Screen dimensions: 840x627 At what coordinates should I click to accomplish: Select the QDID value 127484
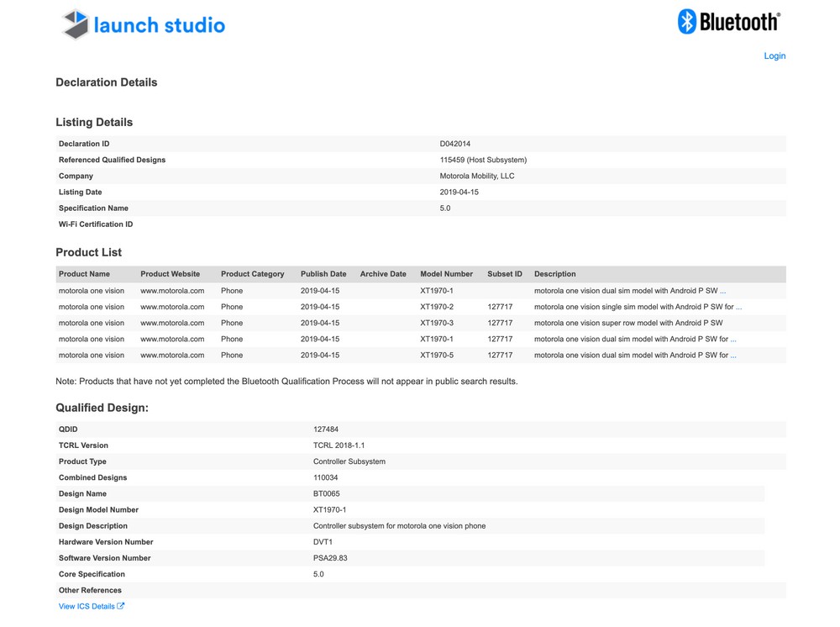(x=326, y=429)
